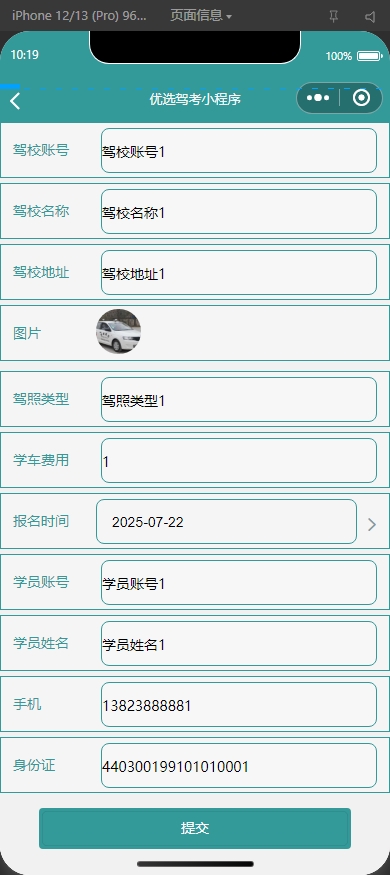Viewport: 390px width, 875px height.
Task: Tap the back arrow in header
Action: click(x=15, y=100)
